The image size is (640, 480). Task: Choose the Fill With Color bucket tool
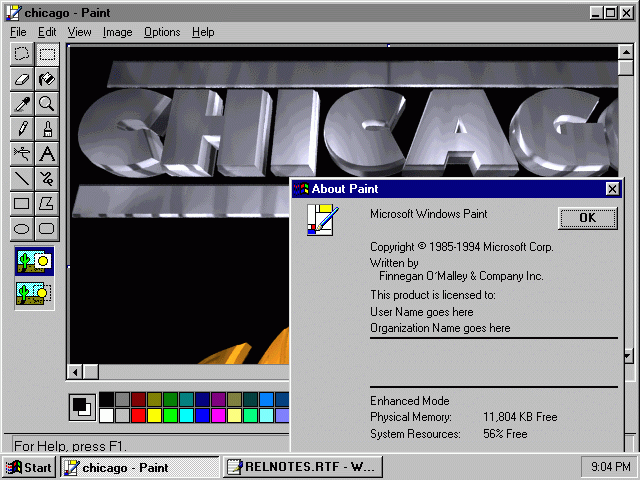tap(47, 79)
